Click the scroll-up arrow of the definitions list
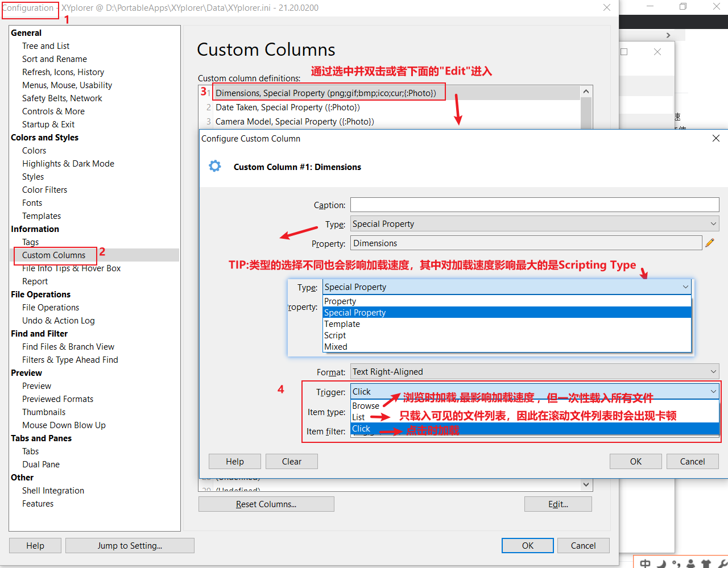Viewport: 728px width, 568px height. click(x=586, y=90)
